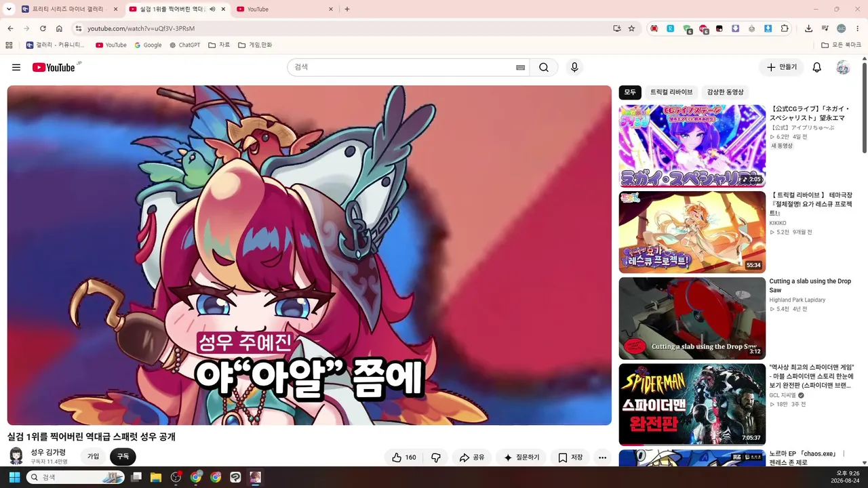868x488 pixels.
Task: Open media controls icon in toolbar
Action: tap(825, 28)
